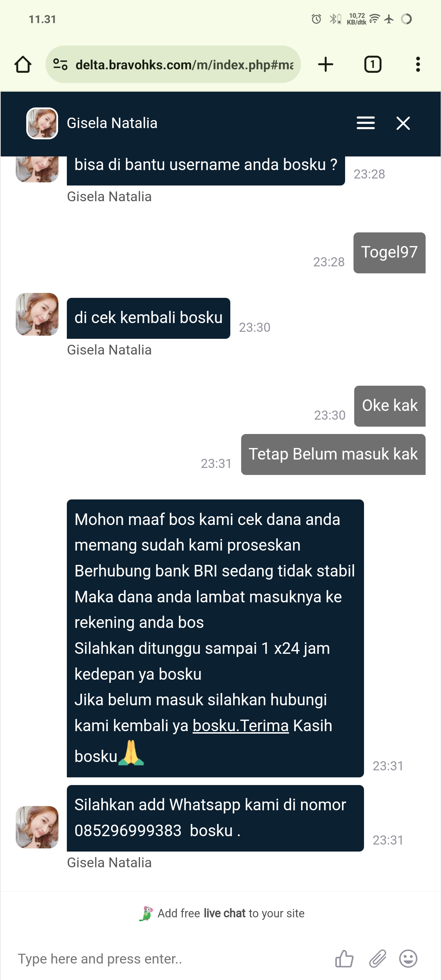This screenshot has height=980, width=441.
Task: Tap 'Tetap Belum masuk kak' message bubble
Action: click(x=333, y=454)
